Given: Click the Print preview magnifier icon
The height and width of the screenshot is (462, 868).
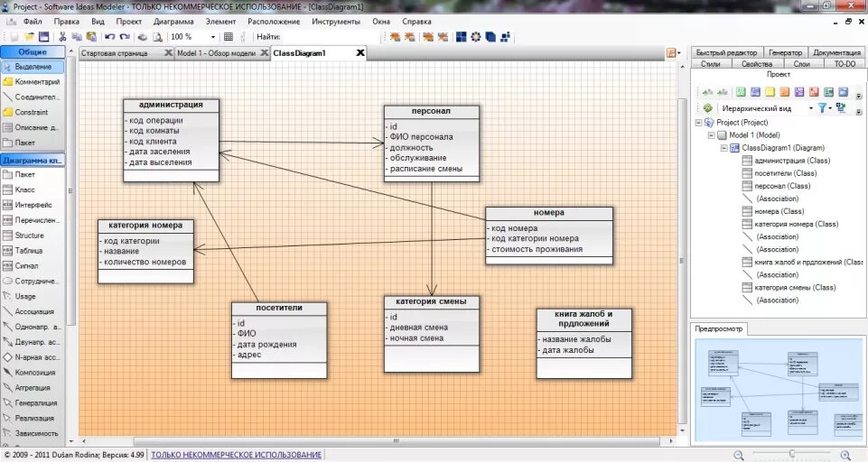Looking at the screenshot, I should tap(158, 36).
